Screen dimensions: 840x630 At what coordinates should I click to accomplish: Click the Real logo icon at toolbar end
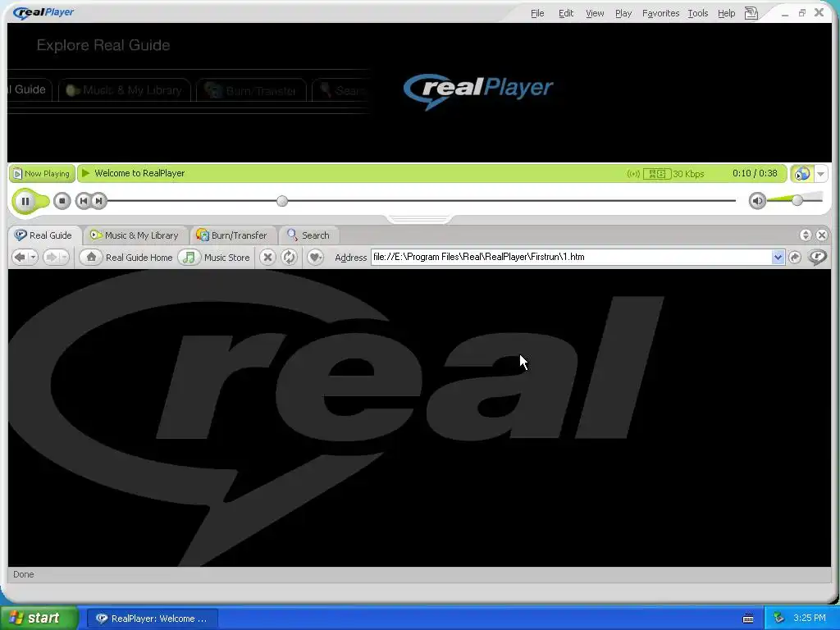pyautogui.click(x=818, y=257)
